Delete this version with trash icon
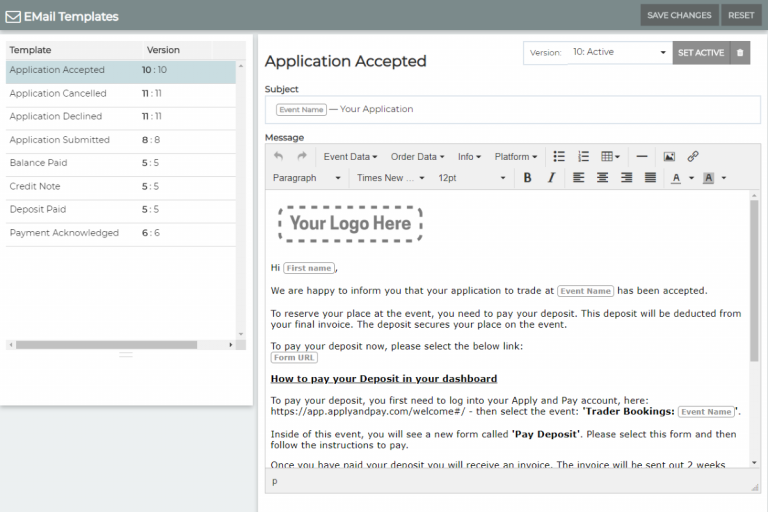The image size is (768, 512). click(740, 53)
